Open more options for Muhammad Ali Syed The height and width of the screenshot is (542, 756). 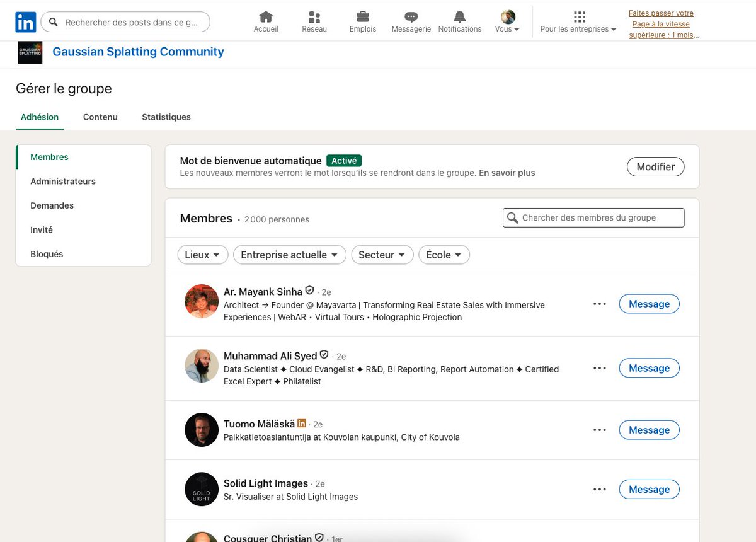600,368
